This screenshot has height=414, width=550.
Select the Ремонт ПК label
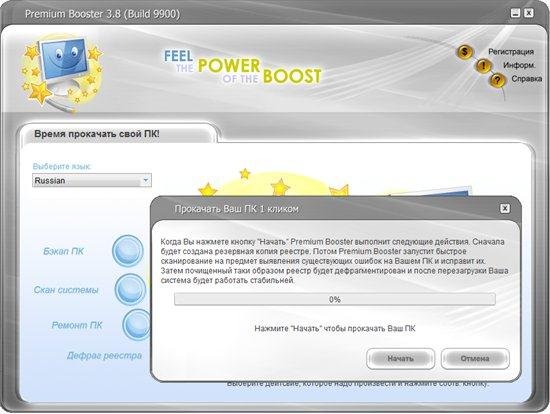tap(77, 325)
